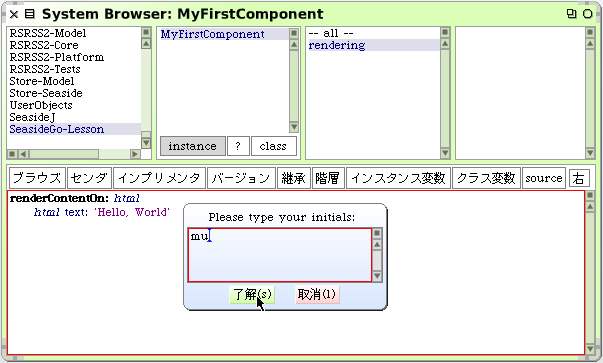Click class list vertical scrollbar thumb
The width and height of the screenshot is (603, 363).
294,85
